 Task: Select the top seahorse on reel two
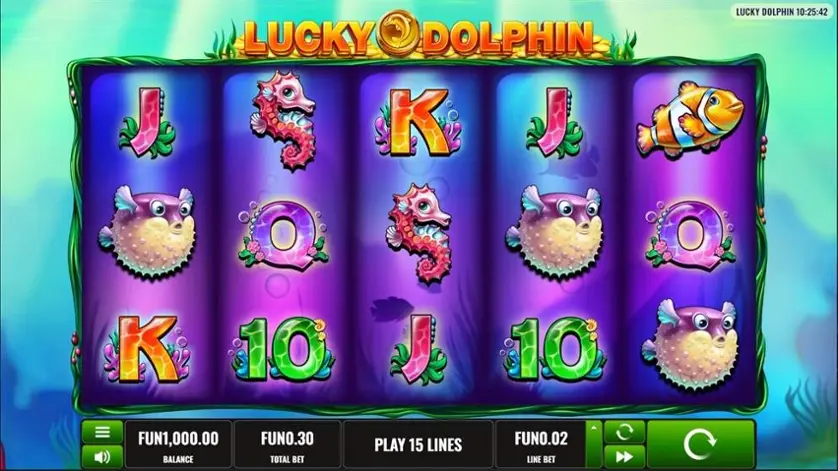(284, 121)
